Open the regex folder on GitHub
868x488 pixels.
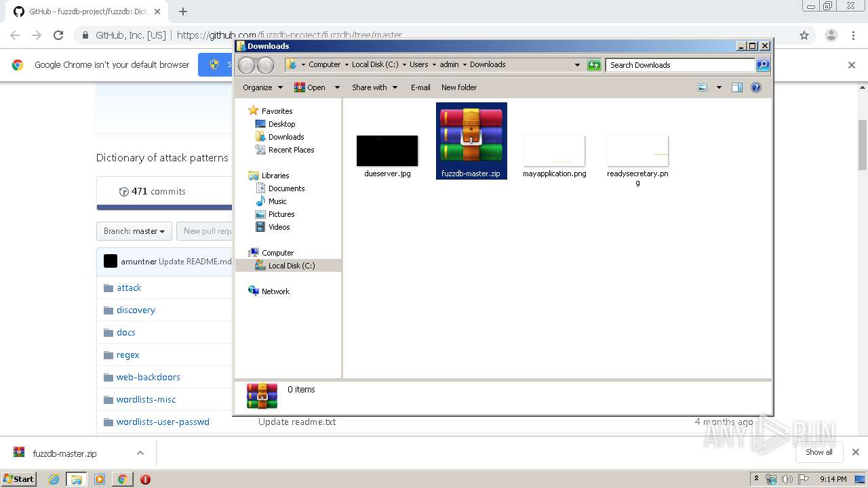[127, 354]
